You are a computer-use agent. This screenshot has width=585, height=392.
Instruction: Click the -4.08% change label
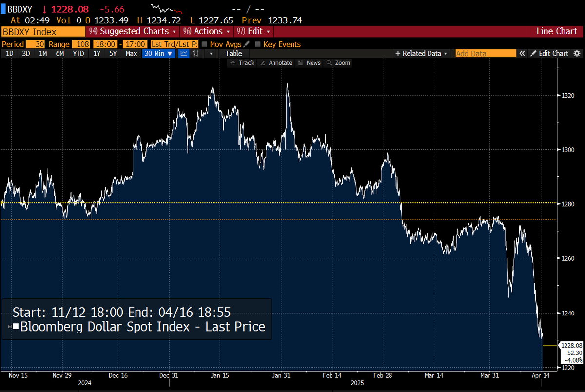573,361
